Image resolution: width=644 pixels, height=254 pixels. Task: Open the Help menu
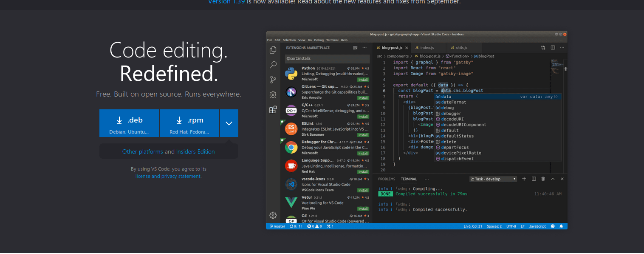pos(344,40)
